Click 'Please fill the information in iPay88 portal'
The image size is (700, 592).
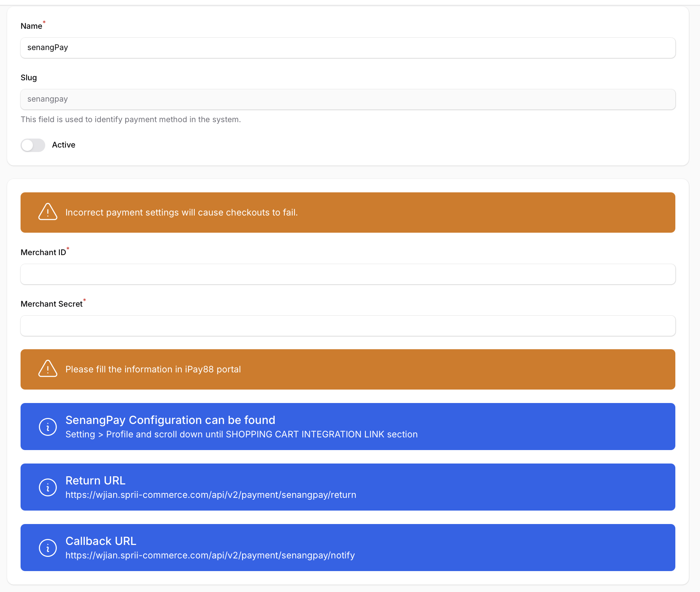click(x=153, y=369)
